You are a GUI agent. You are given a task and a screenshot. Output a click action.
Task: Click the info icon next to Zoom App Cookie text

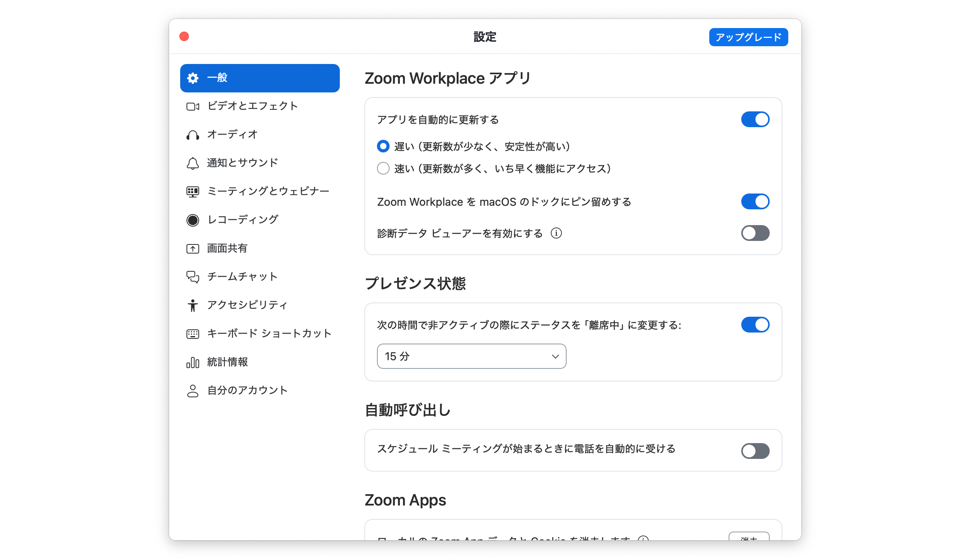point(643,538)
